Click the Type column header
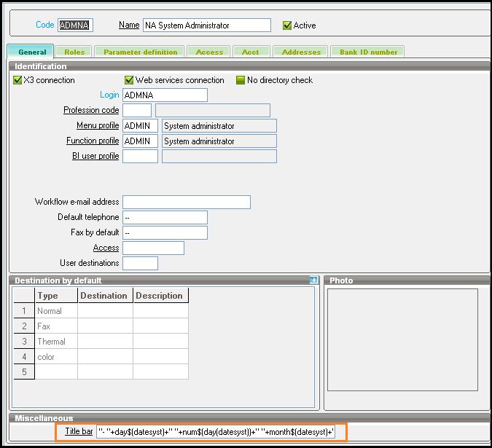The width and height of the screenshot is (492, 448). [x=56, y=296]
